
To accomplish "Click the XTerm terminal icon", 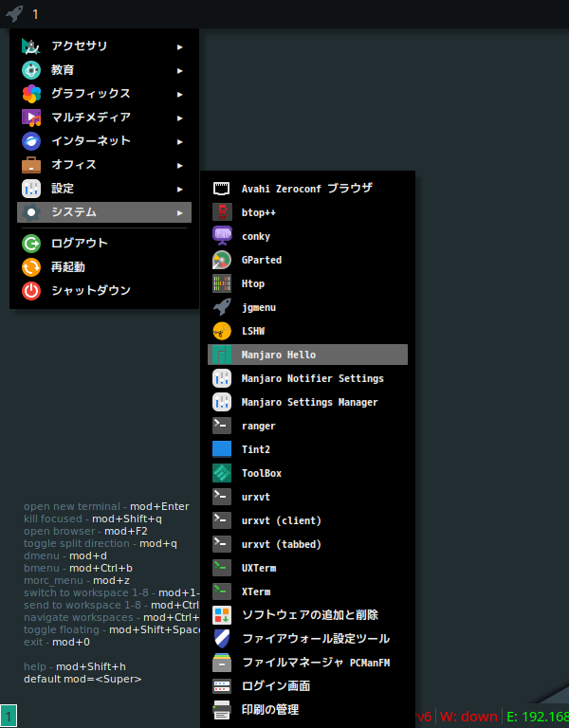I will [x=222, y=591].
